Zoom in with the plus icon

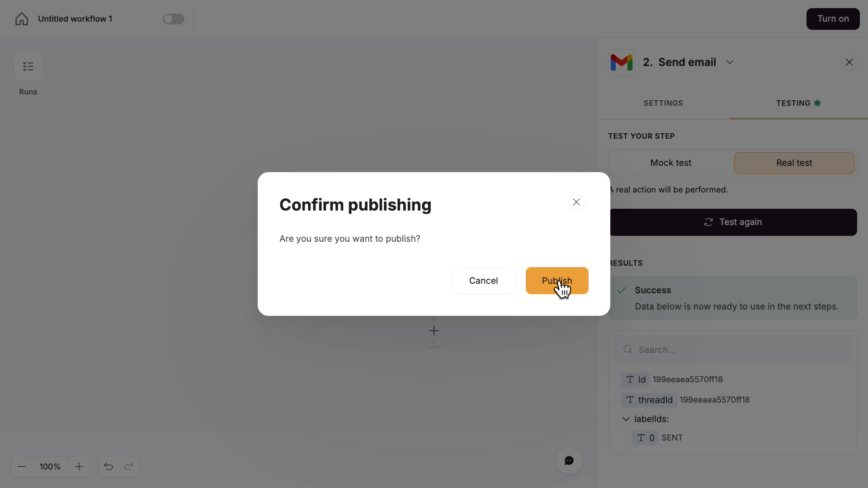[x=79, y=466]
